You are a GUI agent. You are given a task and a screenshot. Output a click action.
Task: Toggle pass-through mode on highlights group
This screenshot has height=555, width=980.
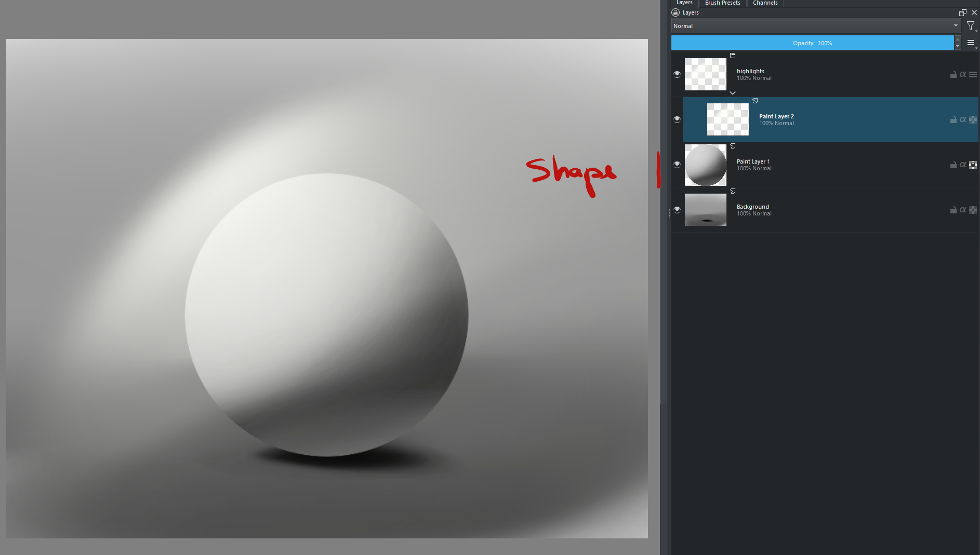[973, 75]
